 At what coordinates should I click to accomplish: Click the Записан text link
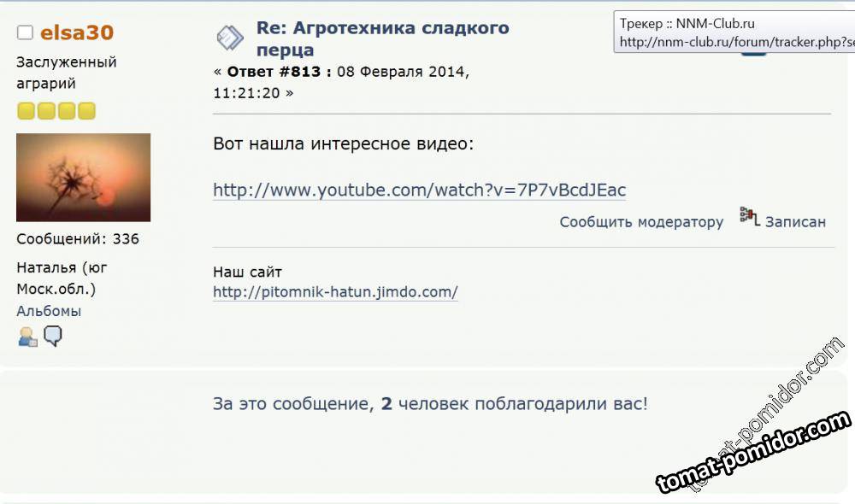coord(795,222)
